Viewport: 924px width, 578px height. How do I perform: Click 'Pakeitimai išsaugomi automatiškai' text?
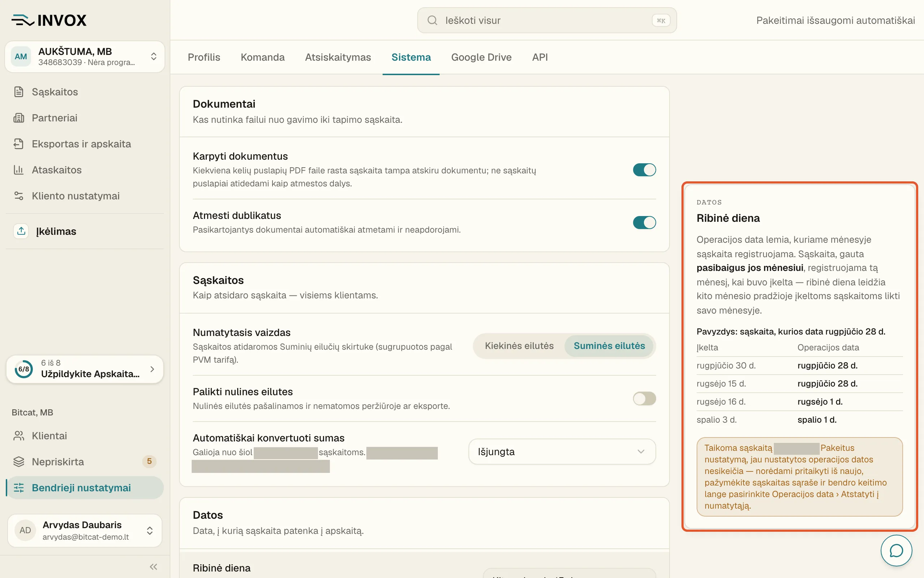(836, 20)
